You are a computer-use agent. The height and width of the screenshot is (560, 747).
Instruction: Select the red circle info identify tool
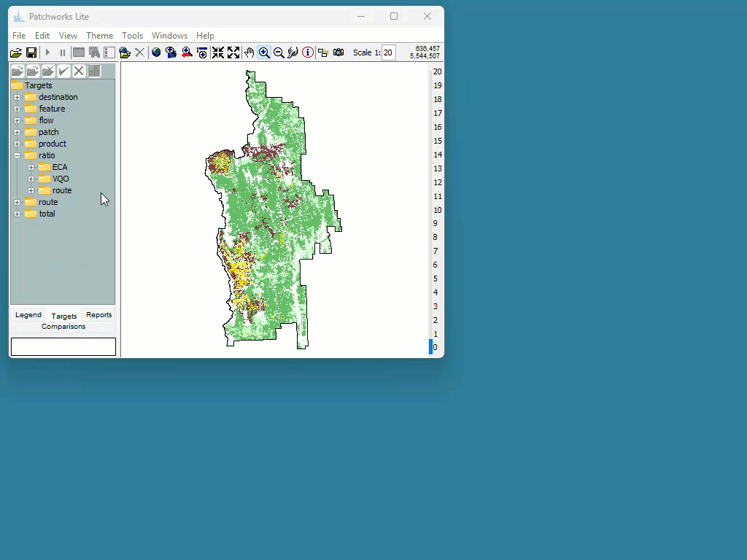(x=308, y=52)
